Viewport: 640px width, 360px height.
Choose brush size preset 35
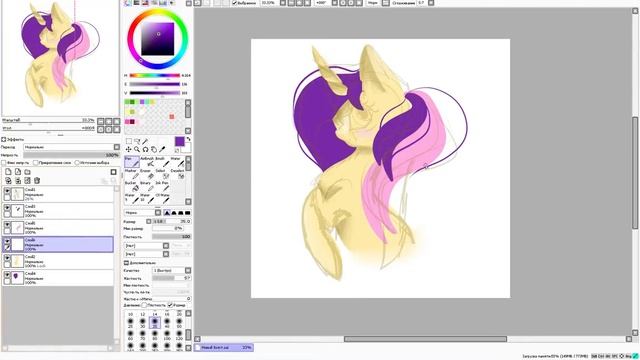155,323
